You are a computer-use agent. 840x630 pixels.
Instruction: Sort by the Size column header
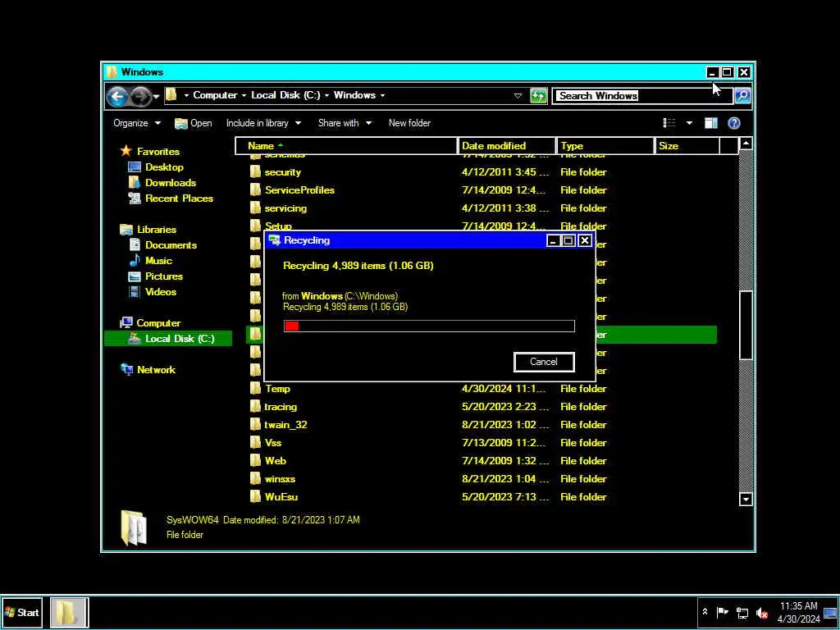tap(687, 146)
